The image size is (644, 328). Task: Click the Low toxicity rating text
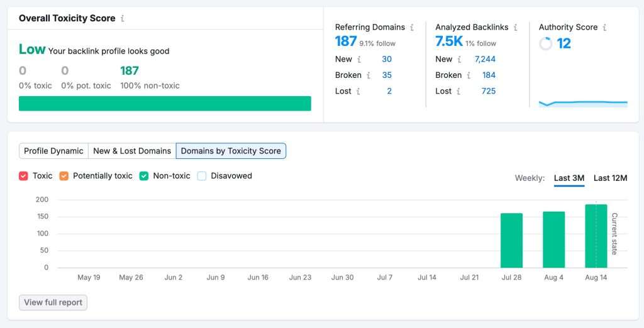coord(32,49)
